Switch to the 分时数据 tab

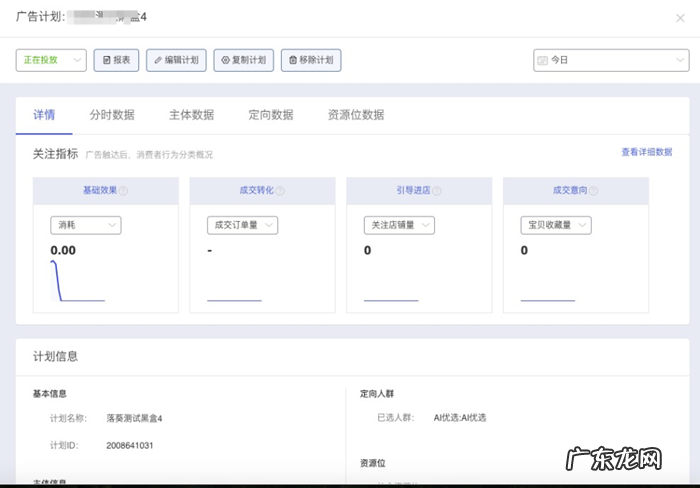point(112,115)
